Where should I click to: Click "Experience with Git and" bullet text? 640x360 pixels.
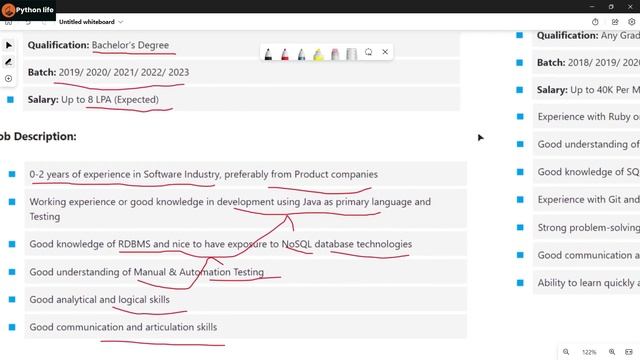[589, 200]
